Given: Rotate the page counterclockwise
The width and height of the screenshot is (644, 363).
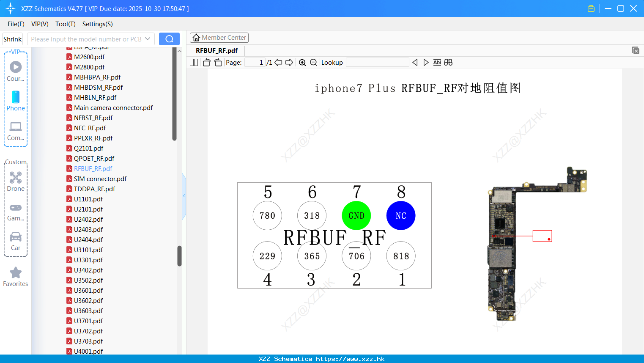Looking at the screenshot, I should point(206,62).
